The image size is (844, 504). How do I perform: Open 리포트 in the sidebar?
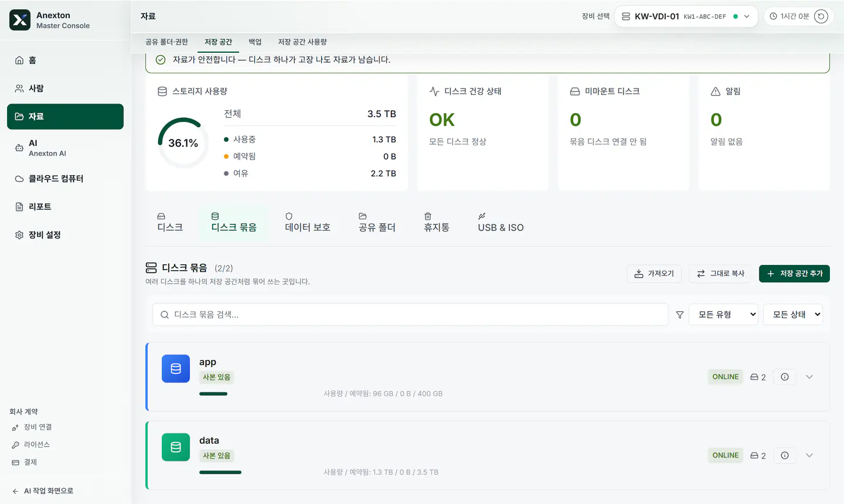click(65, 207)
